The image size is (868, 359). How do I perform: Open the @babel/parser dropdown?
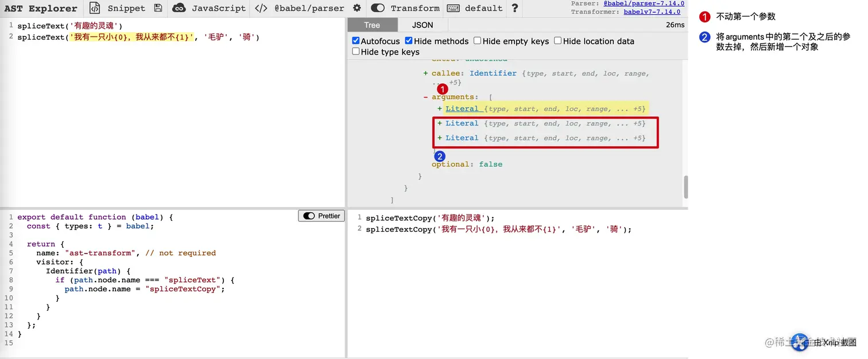click(309, 8)
